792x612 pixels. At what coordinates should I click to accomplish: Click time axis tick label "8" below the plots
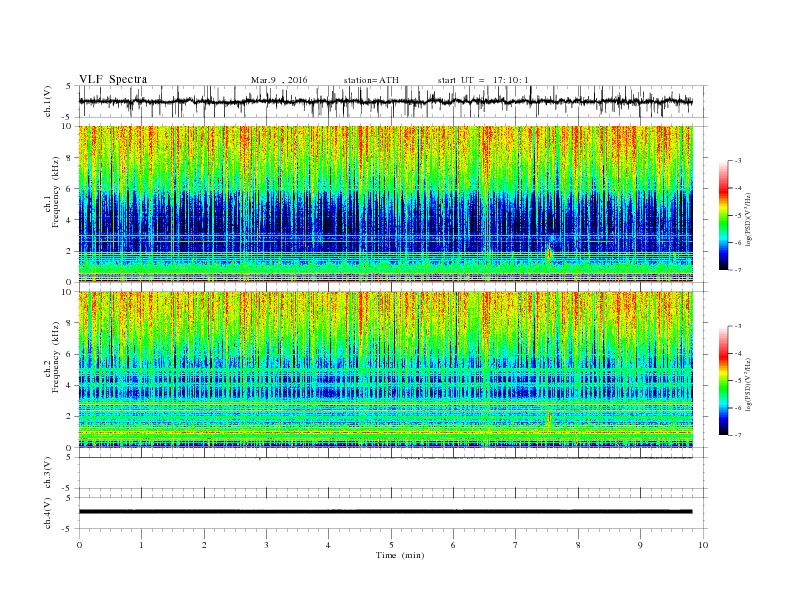[x=578, y=545]
